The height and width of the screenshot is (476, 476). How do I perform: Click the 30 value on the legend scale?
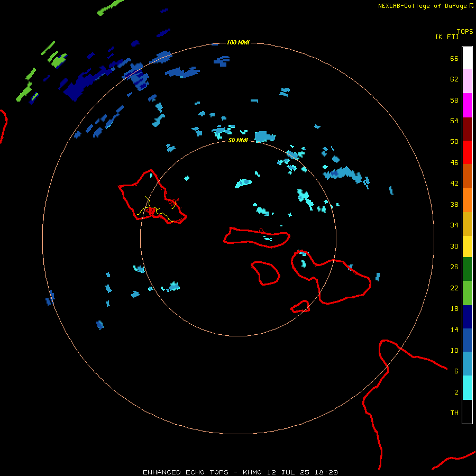454,246
